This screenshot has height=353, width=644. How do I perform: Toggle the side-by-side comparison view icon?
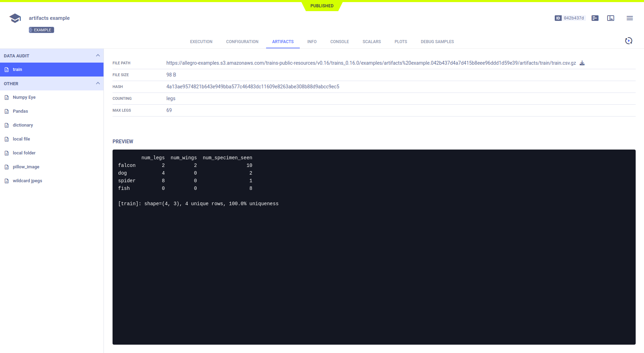pos(611,18)
